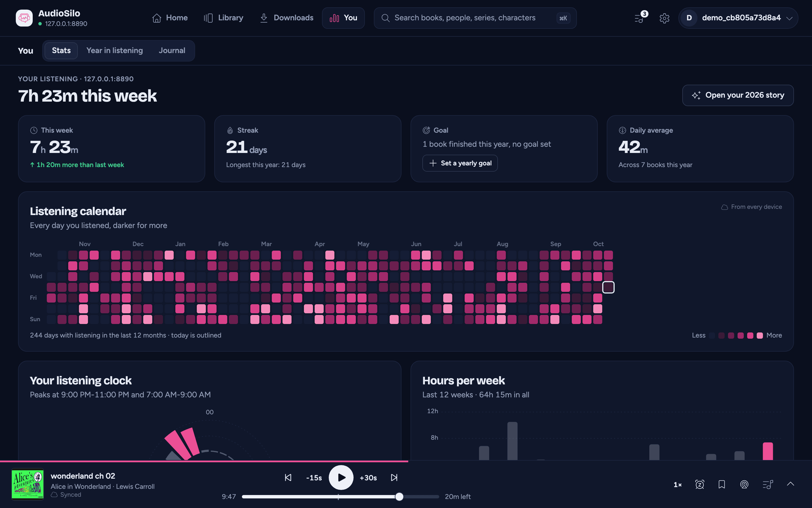Screen dimensions: 812x508
Task: Focus the search books input field
Action: (x=475, y=18)
